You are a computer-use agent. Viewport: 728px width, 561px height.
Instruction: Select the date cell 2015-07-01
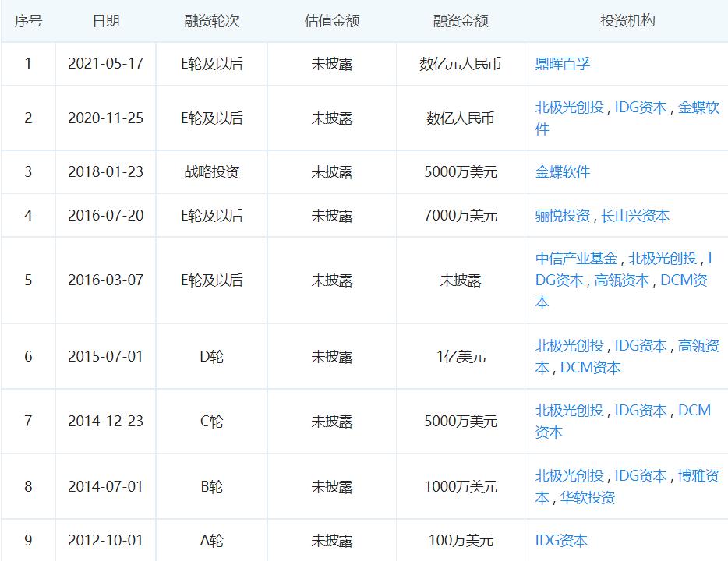click(x=106, y=357)
